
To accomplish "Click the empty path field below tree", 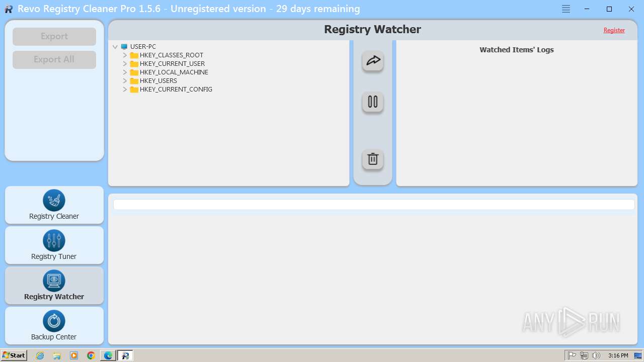I will (374, 205).
